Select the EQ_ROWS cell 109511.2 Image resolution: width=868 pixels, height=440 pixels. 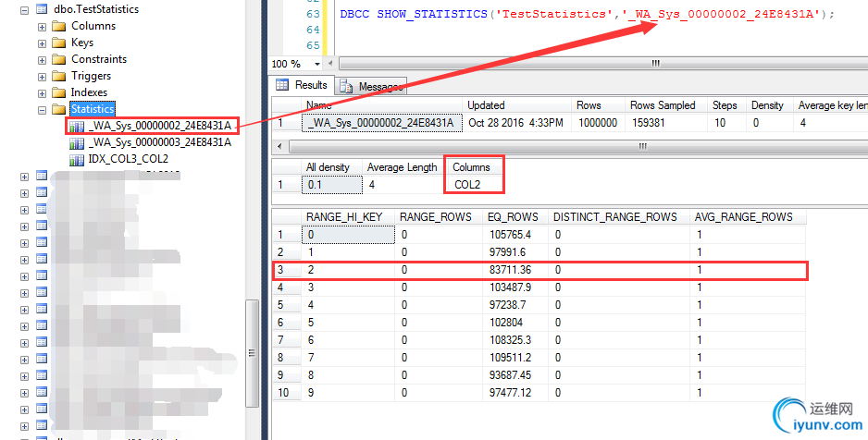515,357
